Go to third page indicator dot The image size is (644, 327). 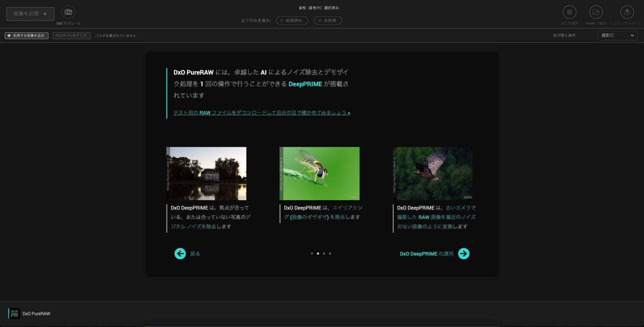click(324, 253)
